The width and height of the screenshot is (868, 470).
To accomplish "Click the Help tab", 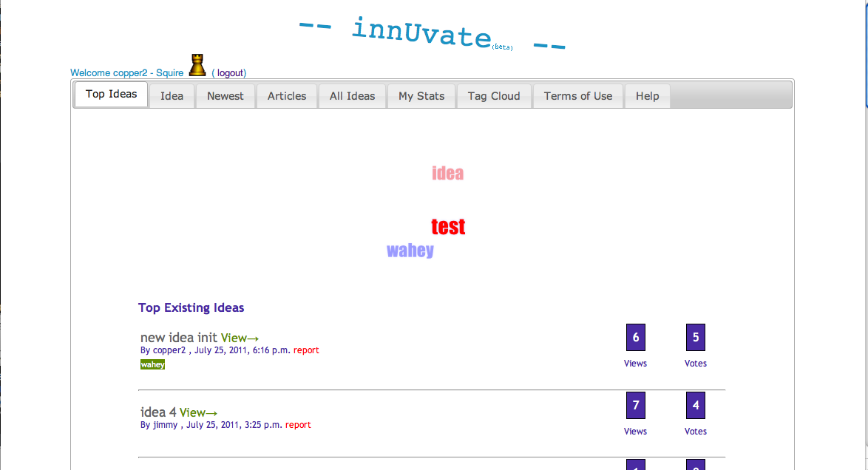I will click(647, 96).
